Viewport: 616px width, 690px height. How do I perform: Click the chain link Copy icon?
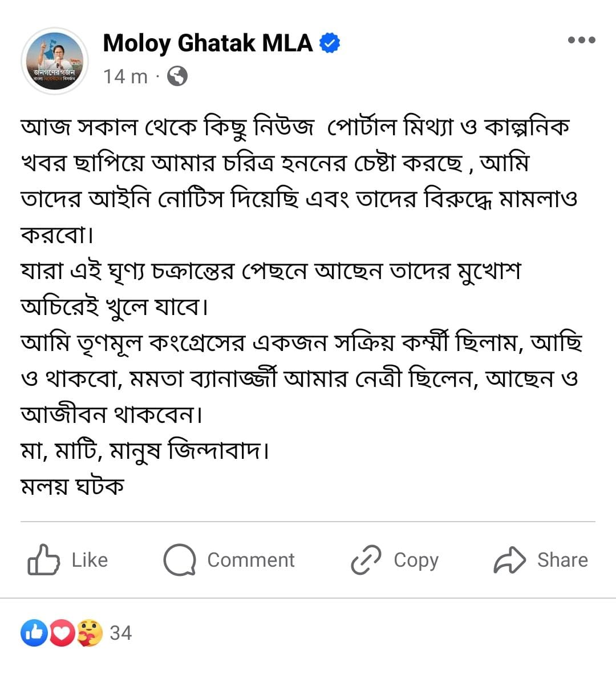pyautogui.click(x=366, y=560)
